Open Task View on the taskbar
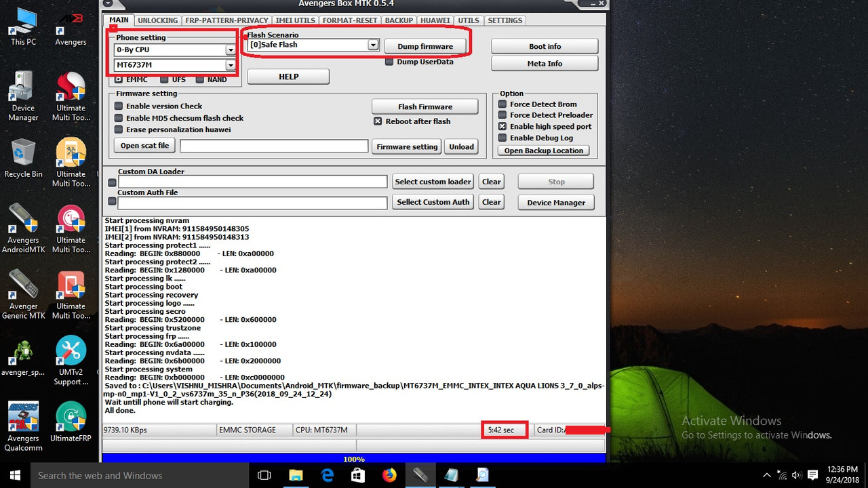The width and height of the screenshot is (868, 488). [x=264, y=475]
